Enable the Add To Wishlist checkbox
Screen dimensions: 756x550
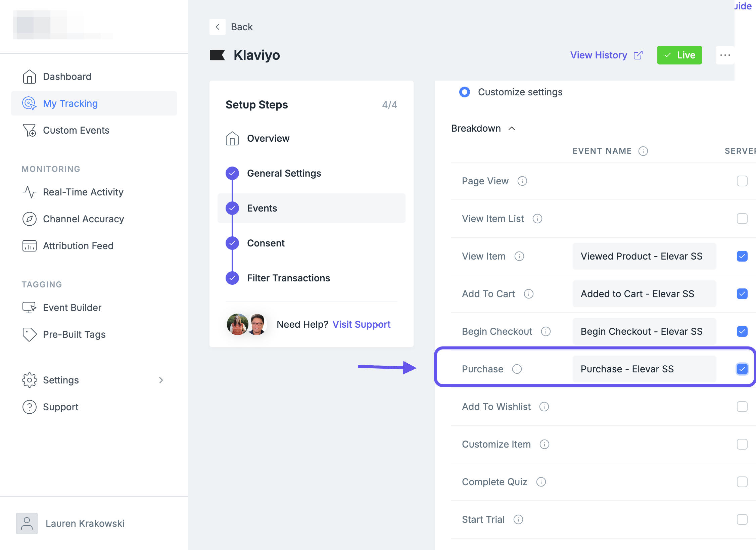tap(742, 407)
